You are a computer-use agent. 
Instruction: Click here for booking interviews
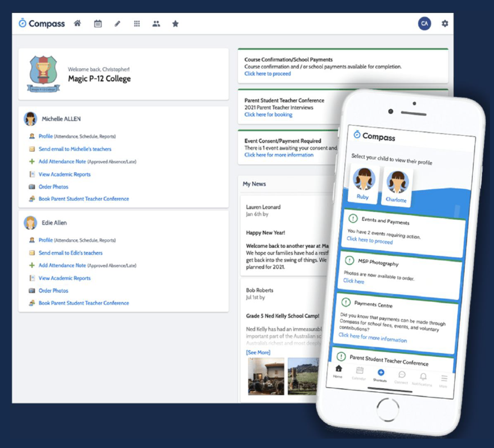pos(268,114)
